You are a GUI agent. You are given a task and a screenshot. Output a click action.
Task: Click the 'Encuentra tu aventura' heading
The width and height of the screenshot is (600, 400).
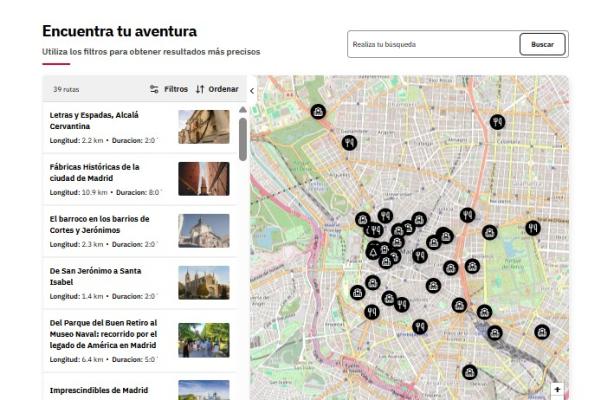click(120, 31)
